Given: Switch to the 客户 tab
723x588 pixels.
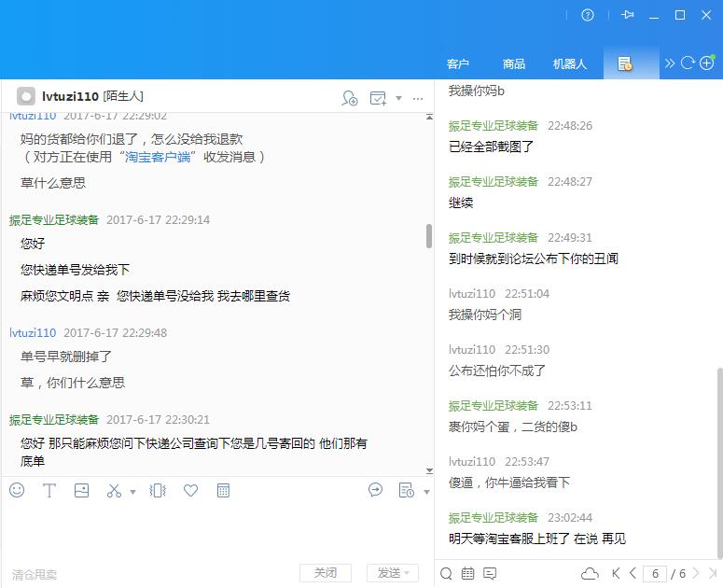Looking at the screenshot, I should [x=457, y=63].
